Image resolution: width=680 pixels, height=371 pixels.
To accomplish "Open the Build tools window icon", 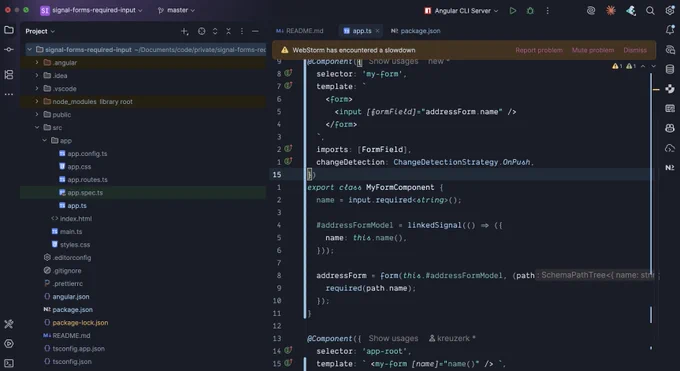I will tap(9, 324).
